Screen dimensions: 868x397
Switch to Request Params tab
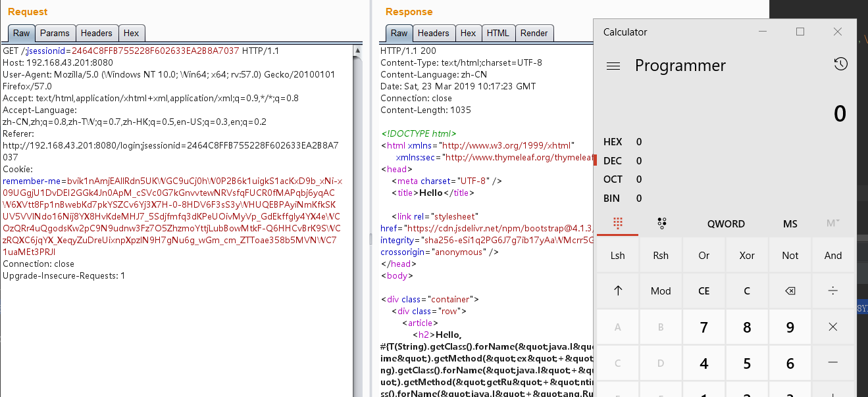point(55,34)
